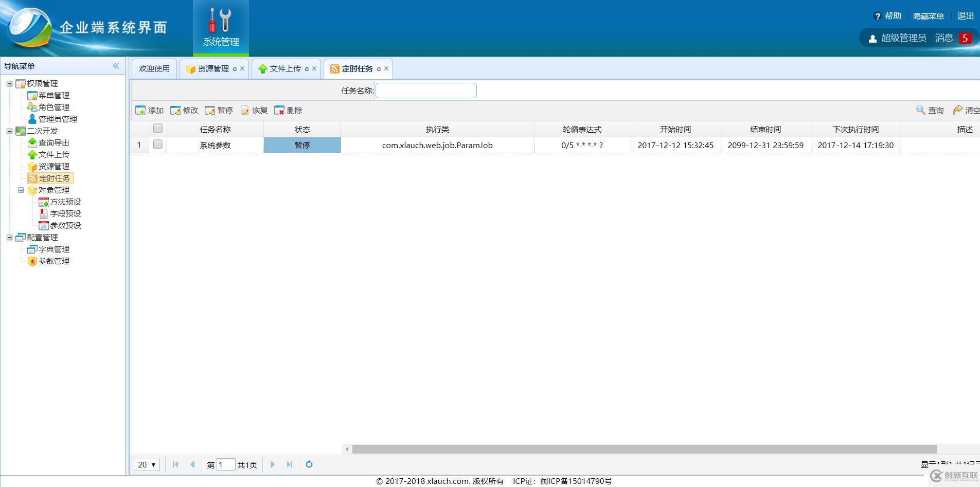Check the select-all checkbox in the table header
Viewport: 980px width, 487px height.
click(x=158, y=129)
